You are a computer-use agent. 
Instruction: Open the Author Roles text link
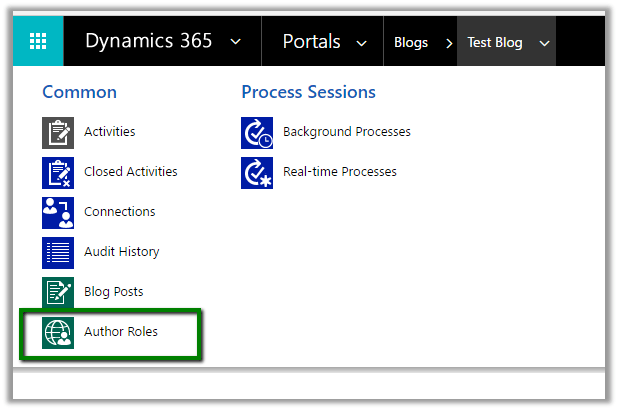pyautogui.click(x=121, y=332)
